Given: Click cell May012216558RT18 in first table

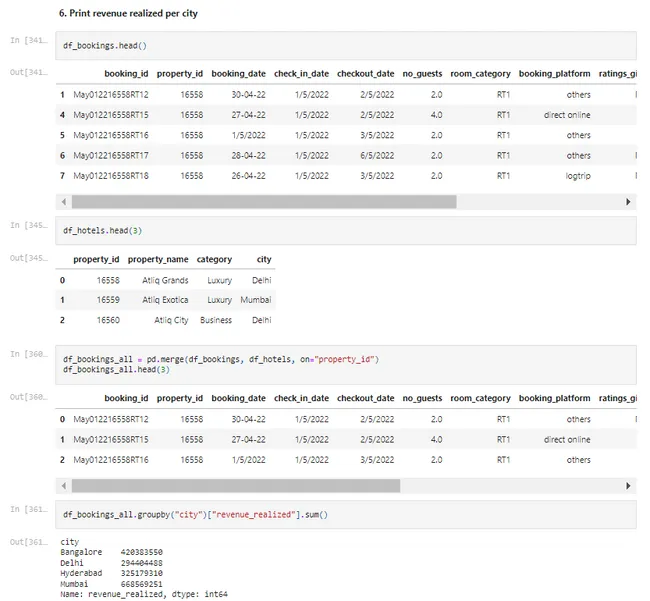Looking at the screenshot, I should click(111, 176).
